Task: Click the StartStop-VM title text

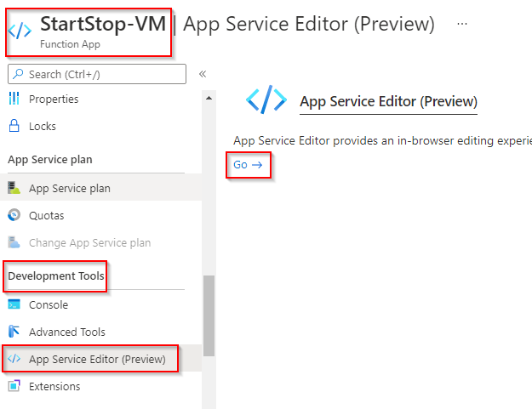Action: coord(103,24)
